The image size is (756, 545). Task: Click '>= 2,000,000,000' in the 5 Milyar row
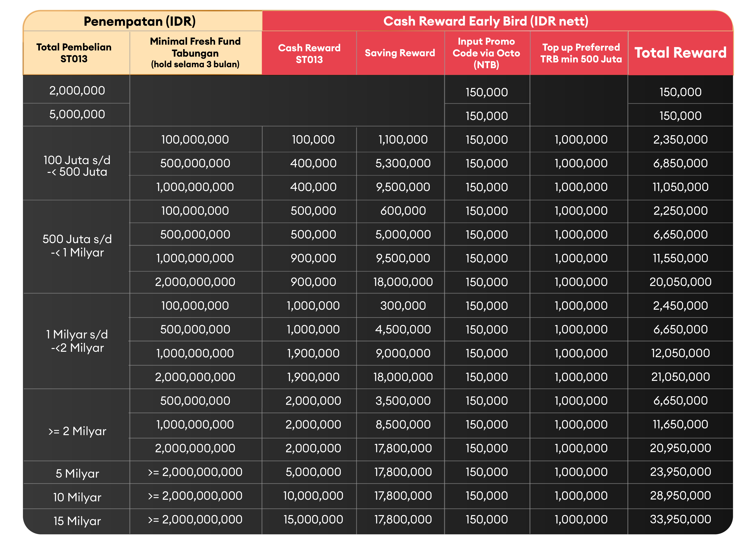pos(195,472)
